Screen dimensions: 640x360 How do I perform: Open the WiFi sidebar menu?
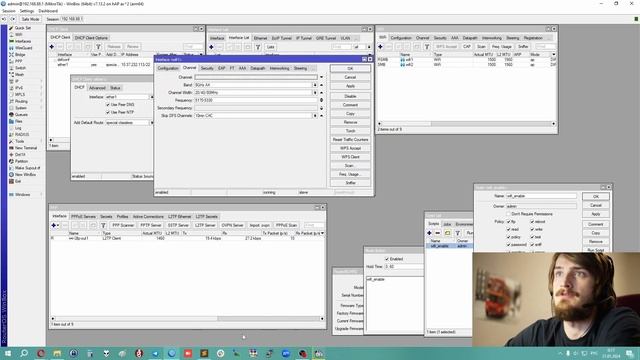pos(18,35)
